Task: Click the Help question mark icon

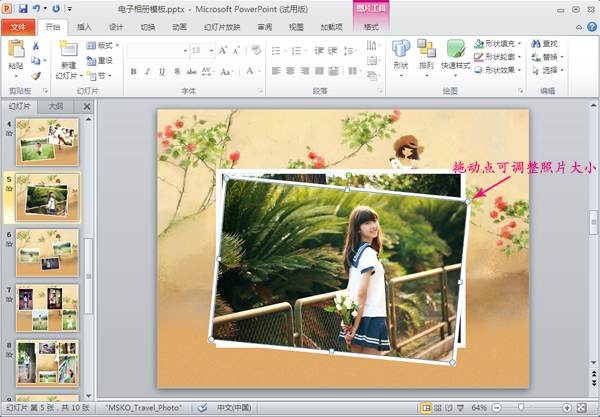Action: [592, 27]
